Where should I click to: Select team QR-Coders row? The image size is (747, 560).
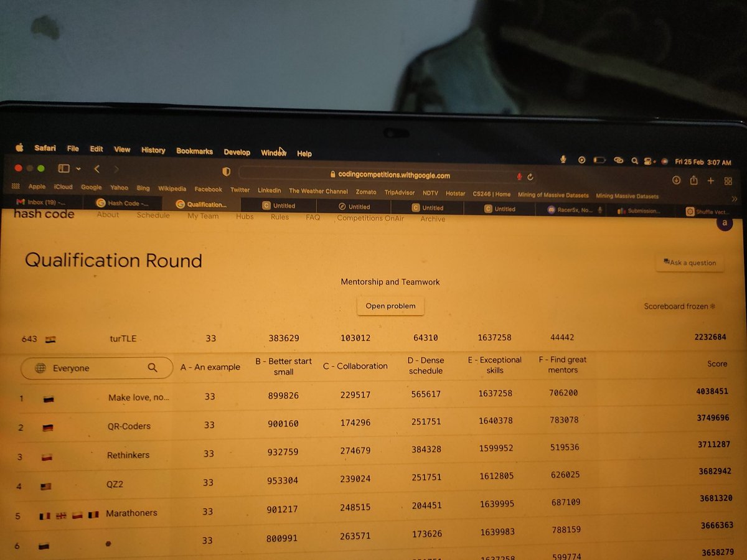(x=374, y=424)
